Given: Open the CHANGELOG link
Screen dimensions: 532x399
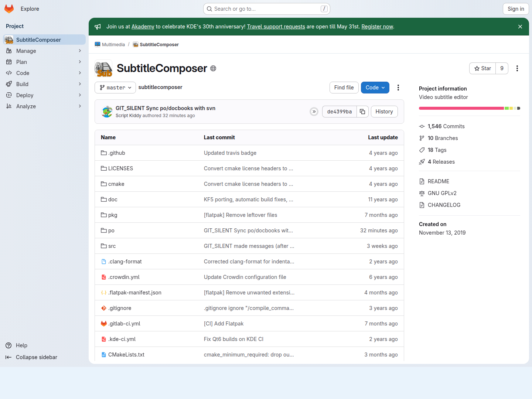Looking at the screenshot, I should point(444,205).
